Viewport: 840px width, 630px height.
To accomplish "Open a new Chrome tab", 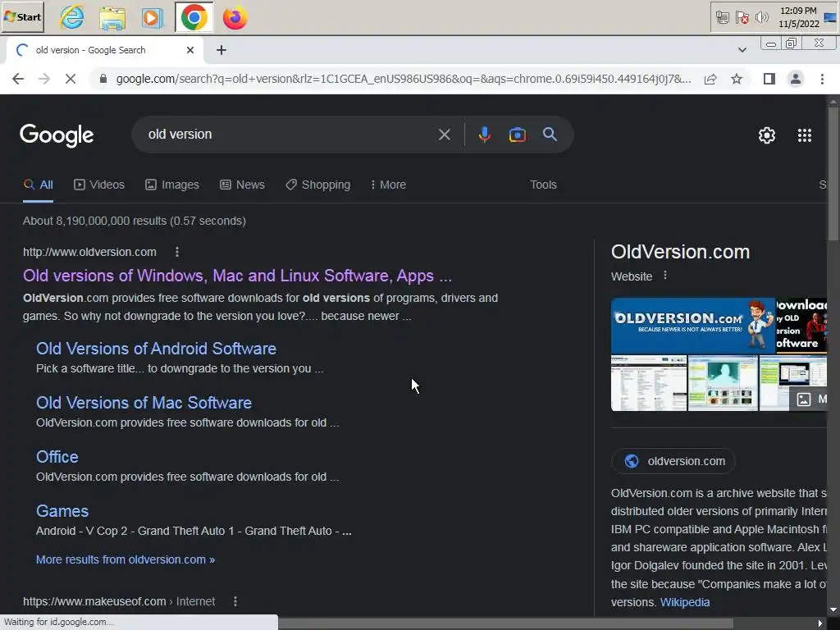I will [221, 50].
